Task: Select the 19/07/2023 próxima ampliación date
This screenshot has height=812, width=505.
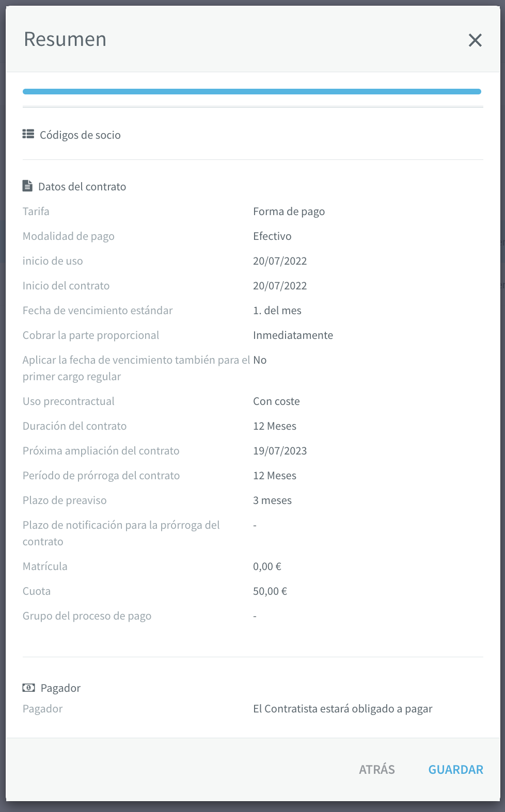Action: [x=280, y=450]
